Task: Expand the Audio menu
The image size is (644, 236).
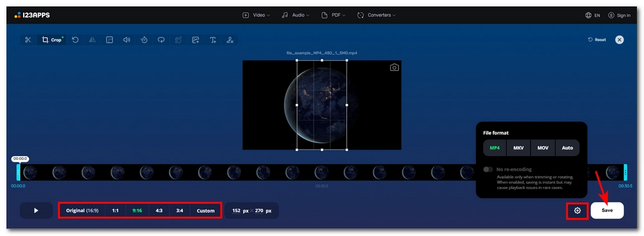Action: pyautogui.click(x=296, y=15)
